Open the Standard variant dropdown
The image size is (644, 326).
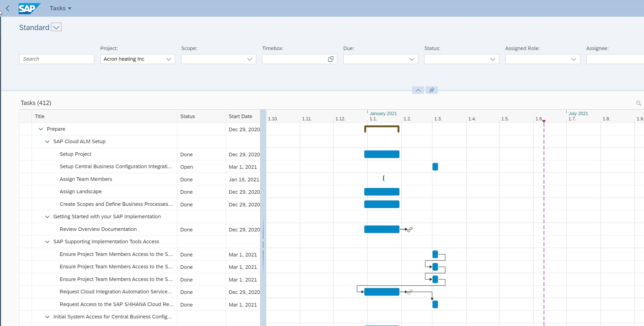[x=56, y=27]
